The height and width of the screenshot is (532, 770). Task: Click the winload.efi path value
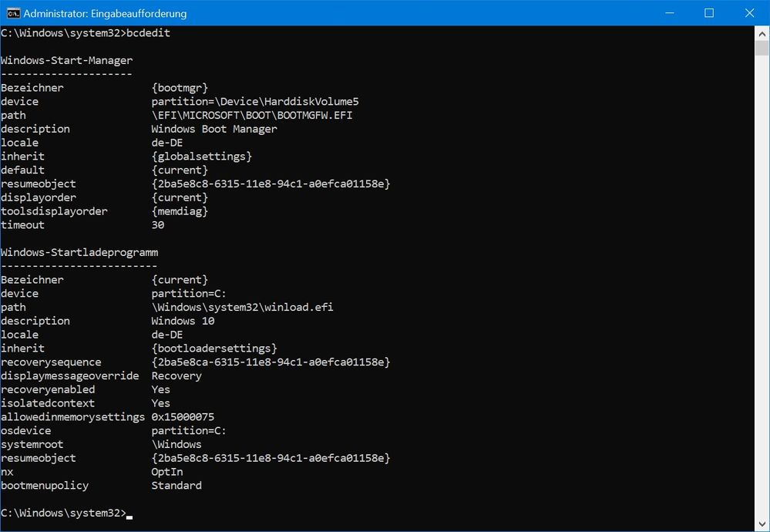[x=242, y=307]
